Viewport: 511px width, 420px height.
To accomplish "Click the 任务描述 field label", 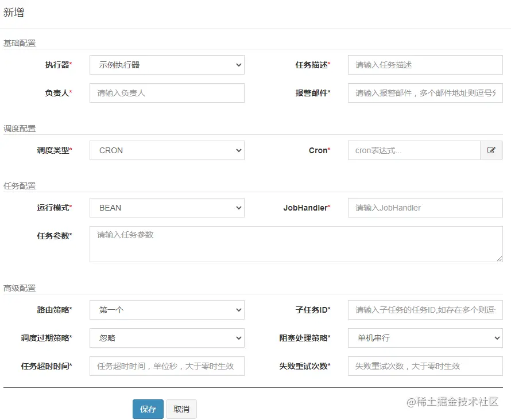I will pos(313,65).
